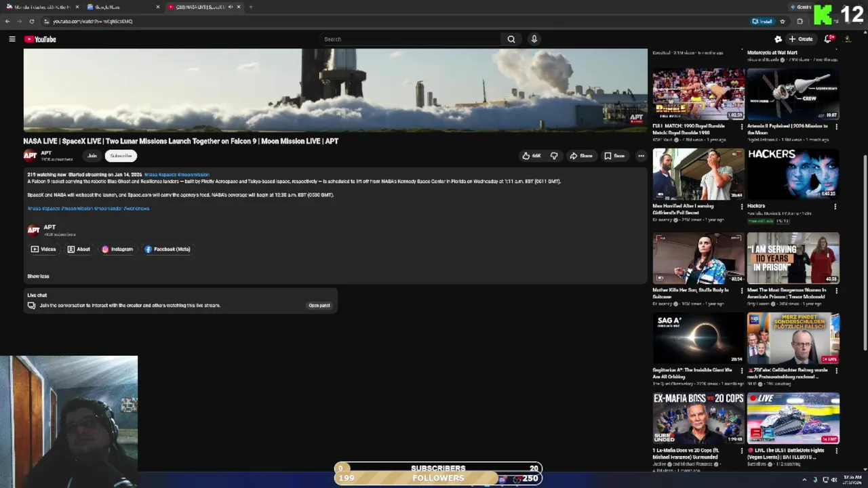
Task: Click the browser back arrow
Action: [7, 21]
